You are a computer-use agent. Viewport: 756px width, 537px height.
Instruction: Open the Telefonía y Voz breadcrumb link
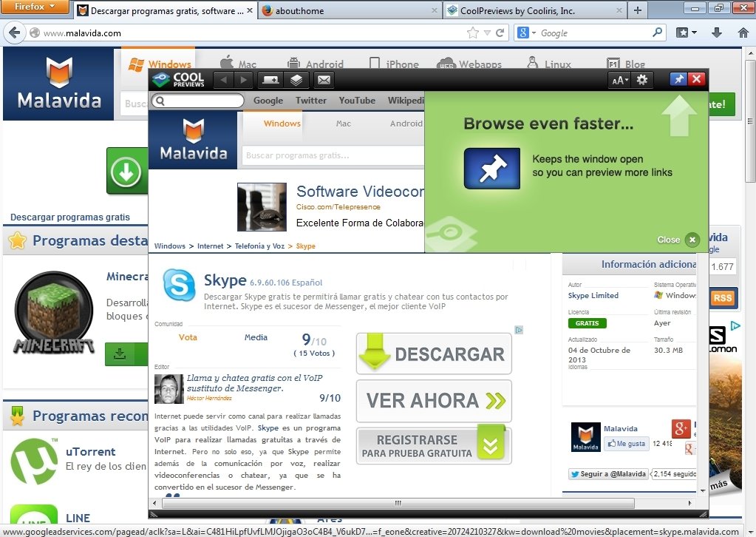259,246
